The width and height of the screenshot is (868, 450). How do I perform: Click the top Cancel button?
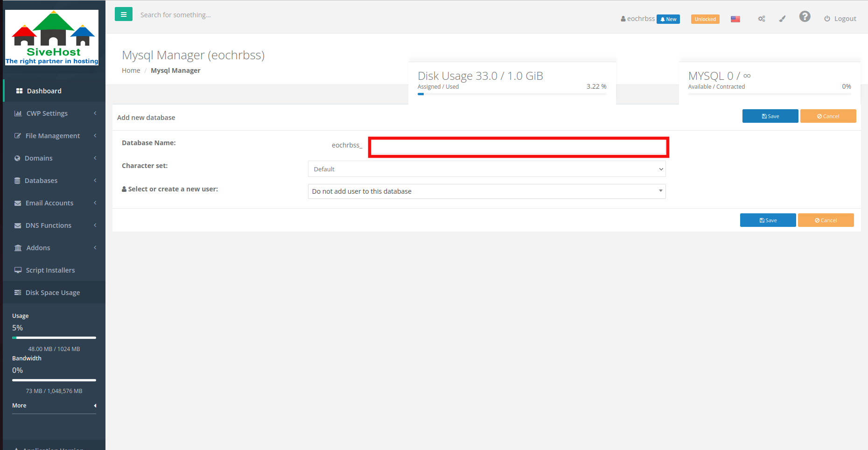828,116
